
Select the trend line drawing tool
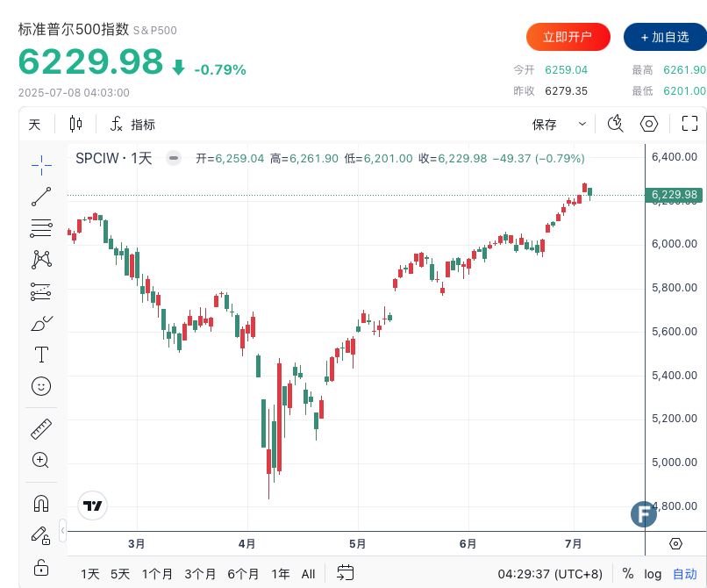click(41, 197)
